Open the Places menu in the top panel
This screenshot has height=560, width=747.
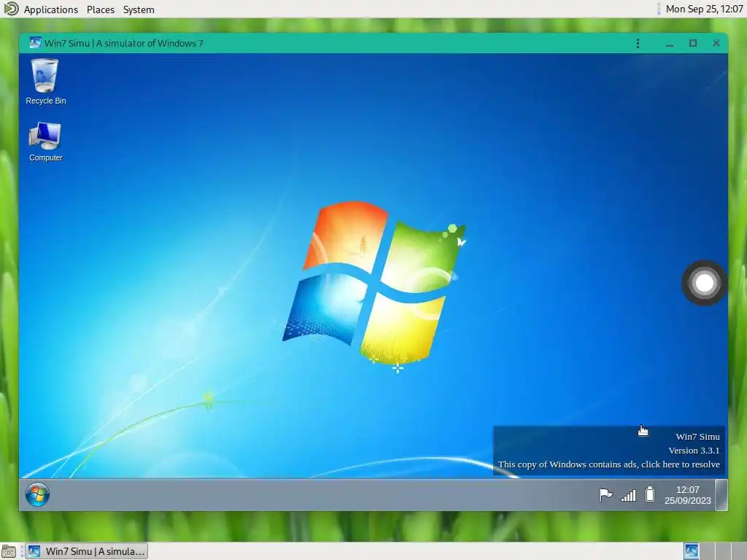pyautogui.click(x=101, y=9)
